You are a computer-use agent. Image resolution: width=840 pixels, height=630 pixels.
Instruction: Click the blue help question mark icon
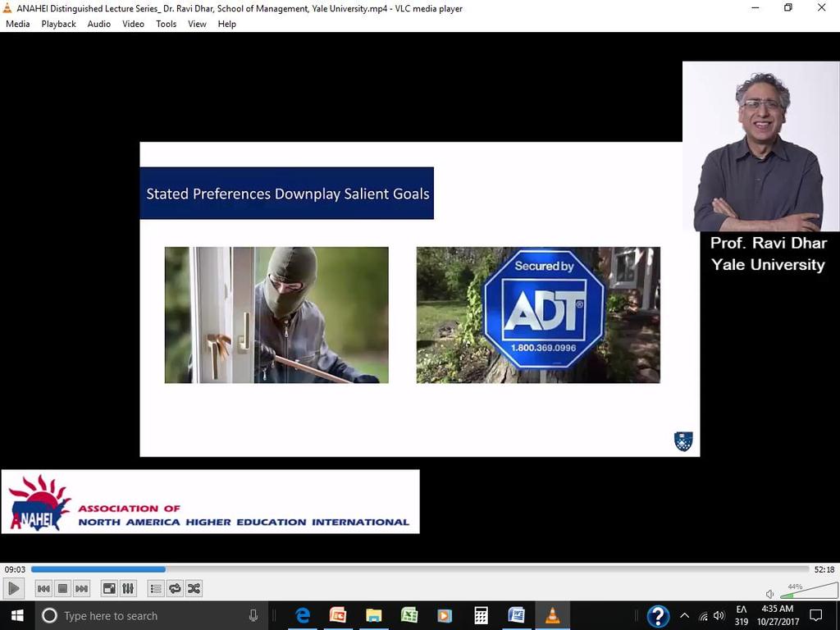pyautogui.click(x=658, y=616)
